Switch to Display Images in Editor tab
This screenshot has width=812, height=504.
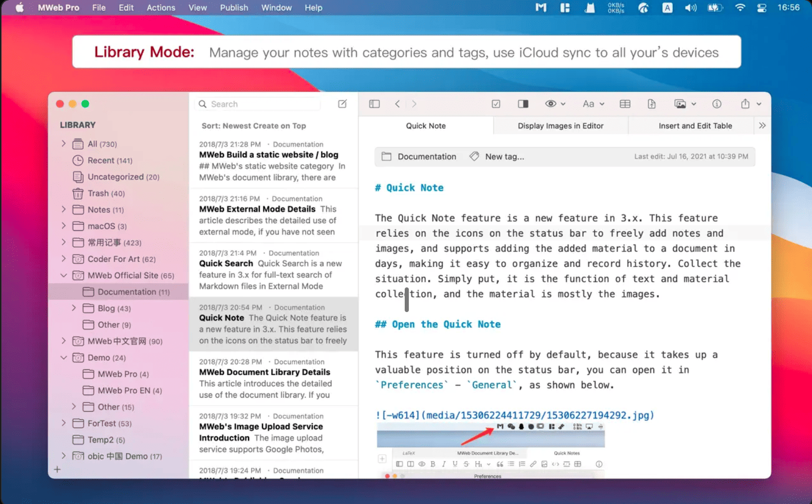click(560, 126)
